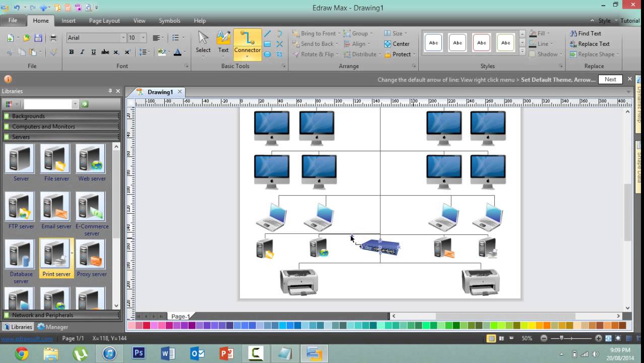Pick the ellipse shape tool
644x363 pixels.
coord(268,54)
